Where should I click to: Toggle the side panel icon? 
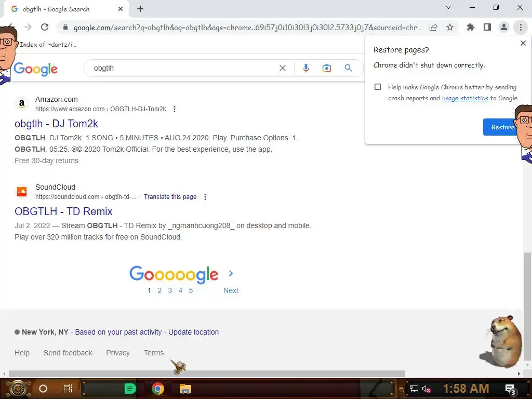(x=487, y=27)
